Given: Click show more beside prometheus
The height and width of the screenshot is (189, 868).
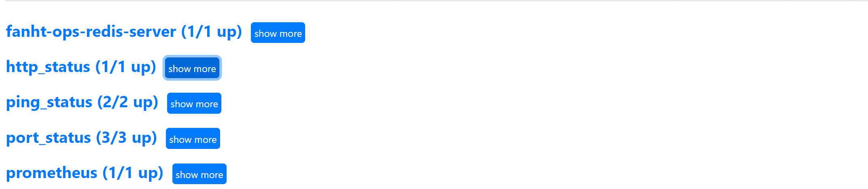Looking at the screenshot, I should click(199, 174).
